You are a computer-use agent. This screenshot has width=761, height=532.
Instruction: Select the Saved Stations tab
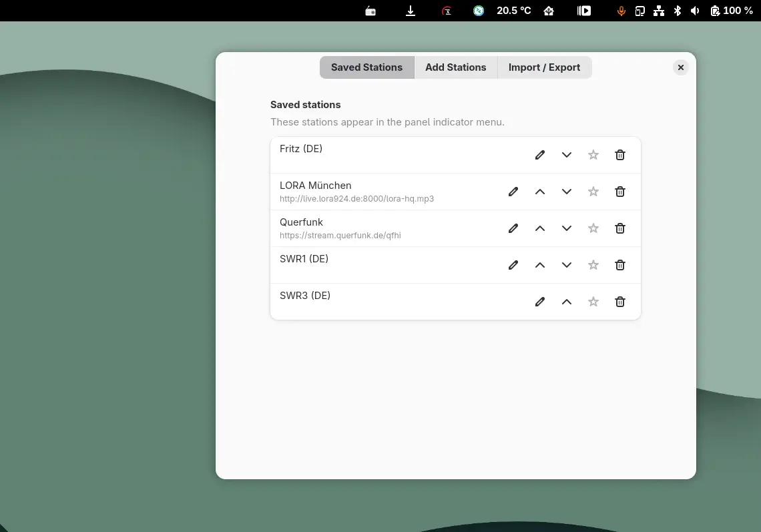pyautogui.click(x=366, y=67)
